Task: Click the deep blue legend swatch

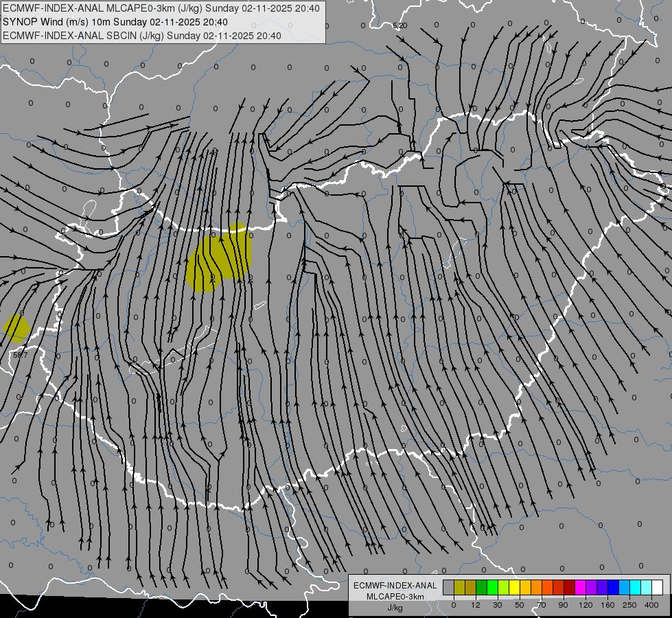Action: [613, 587]
